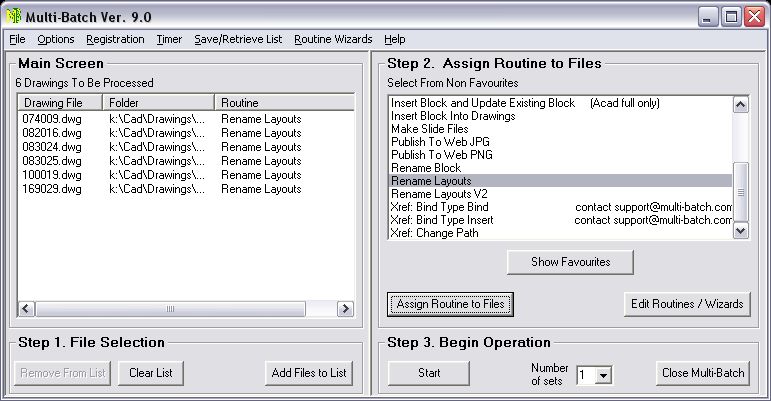Select Insert Block Into Drawings routine
Image resolution: width=771 pixels, height=401 pixels.
click(560, 116)
